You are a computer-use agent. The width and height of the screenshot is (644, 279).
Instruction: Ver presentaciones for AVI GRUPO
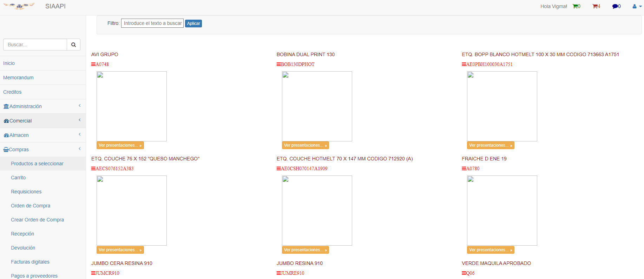pos(120,145)
